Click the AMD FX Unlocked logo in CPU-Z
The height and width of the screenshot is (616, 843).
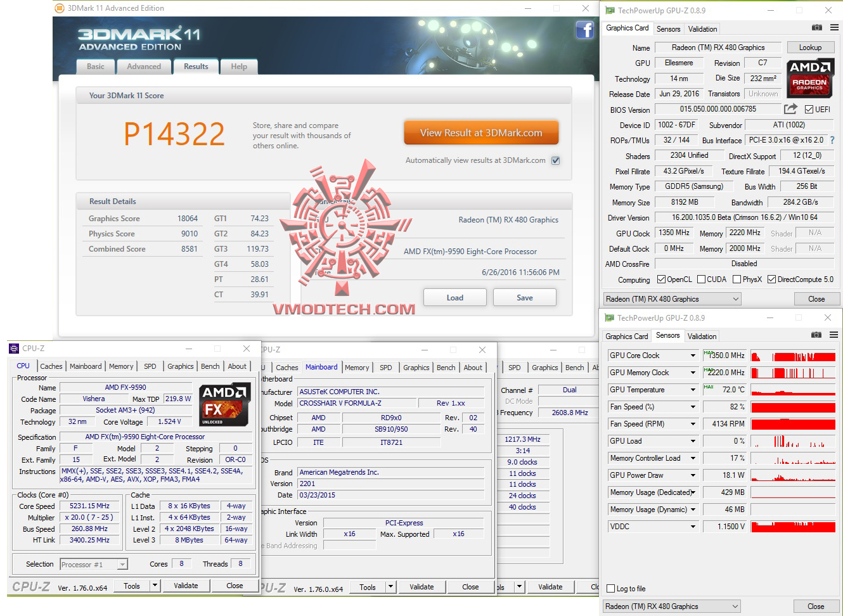pyautogui.click(x=224, y=404)
